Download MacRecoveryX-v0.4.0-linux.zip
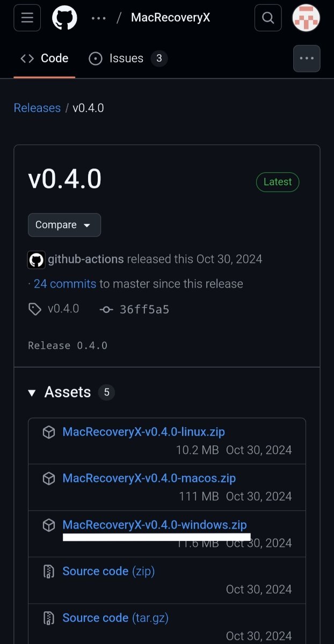 click(143, 432)
